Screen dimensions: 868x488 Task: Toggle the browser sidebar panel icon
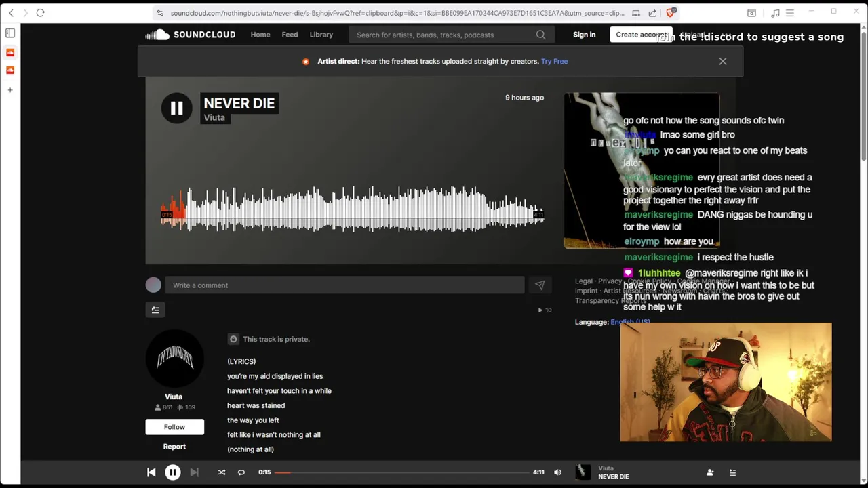[x=10, y=33]
